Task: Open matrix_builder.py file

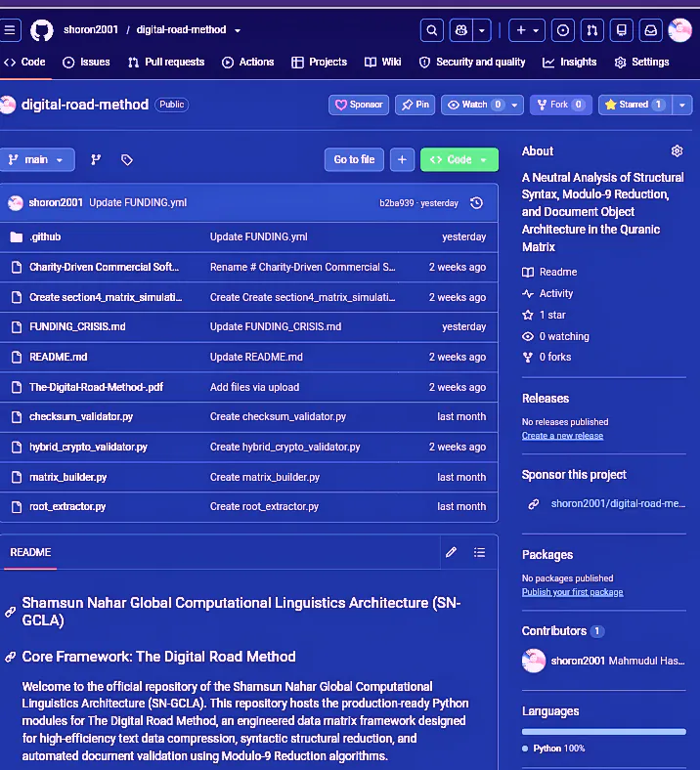Action: pos(68,477)
